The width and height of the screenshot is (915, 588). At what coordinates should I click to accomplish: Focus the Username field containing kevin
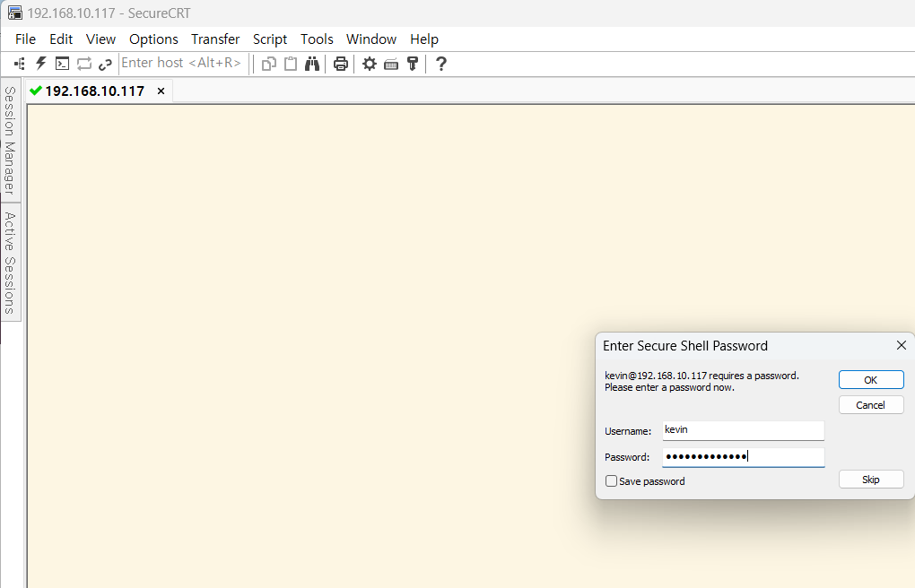click(743, 430)
